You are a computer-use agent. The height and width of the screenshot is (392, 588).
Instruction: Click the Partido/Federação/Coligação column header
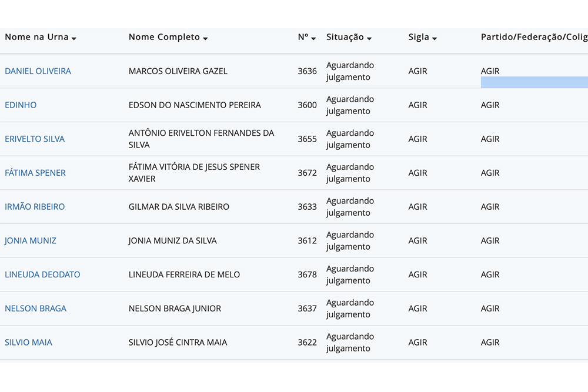pos(534,37)
